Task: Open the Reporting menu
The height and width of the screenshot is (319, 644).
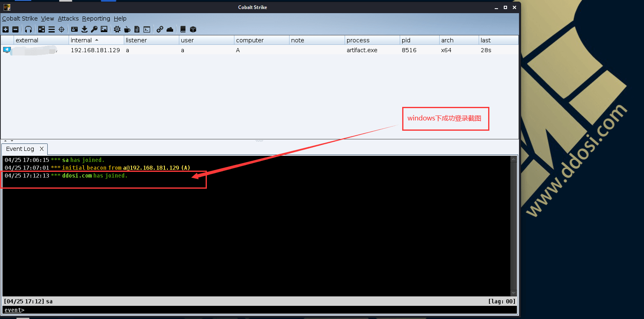Action: pyautogui.click(x=96, y=18)
